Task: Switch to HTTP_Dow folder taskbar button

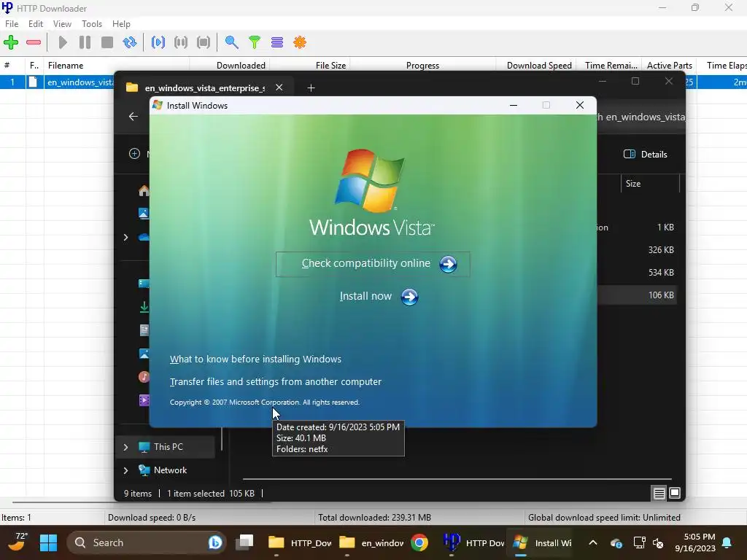Action: (299, 542)
